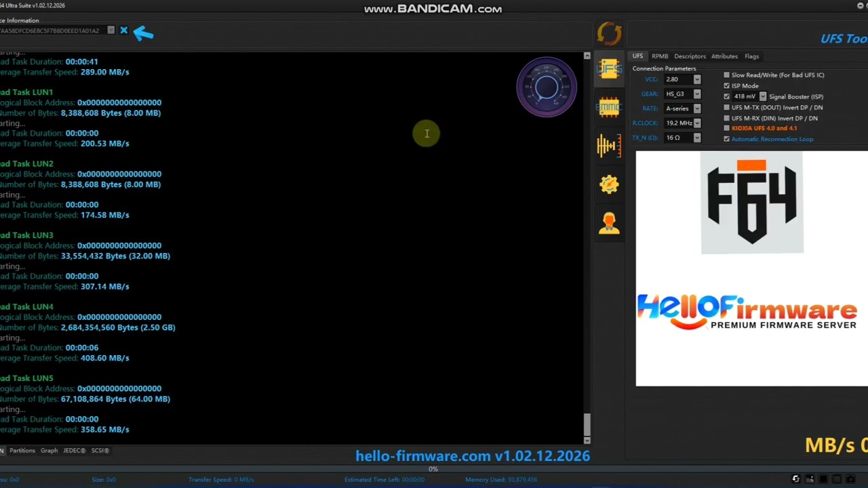Click the 289.00 MB/s transfer speed value
This screenshot has width=868, height=488.
(104, 72)
